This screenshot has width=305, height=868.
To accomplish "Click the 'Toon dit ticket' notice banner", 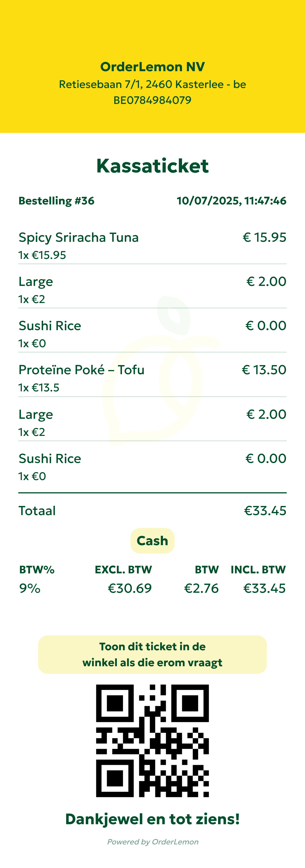I will [152, 654].
